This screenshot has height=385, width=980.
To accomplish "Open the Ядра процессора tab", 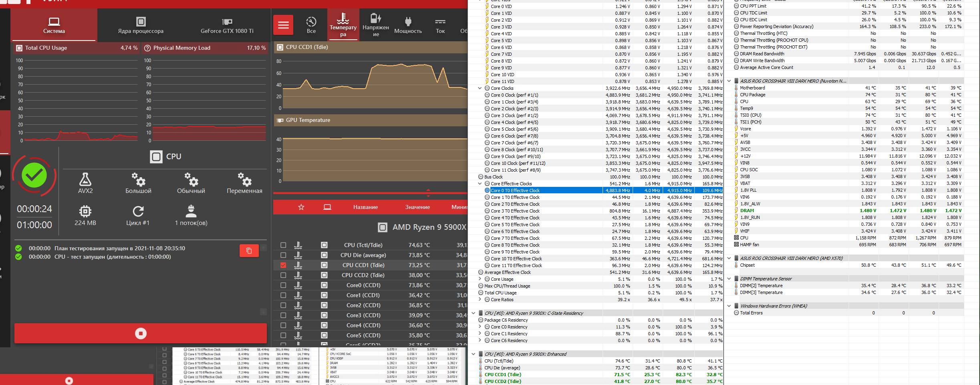I will pos(141,25).
